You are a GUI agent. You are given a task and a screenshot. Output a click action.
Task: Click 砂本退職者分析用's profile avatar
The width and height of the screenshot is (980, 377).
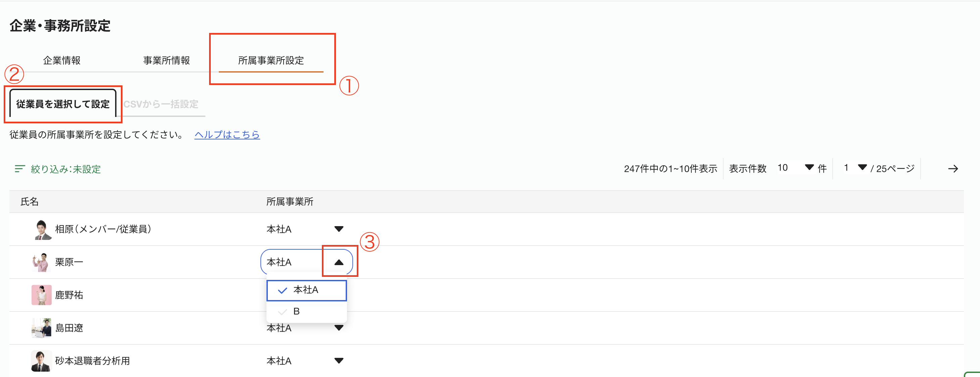tap(42, 361)
